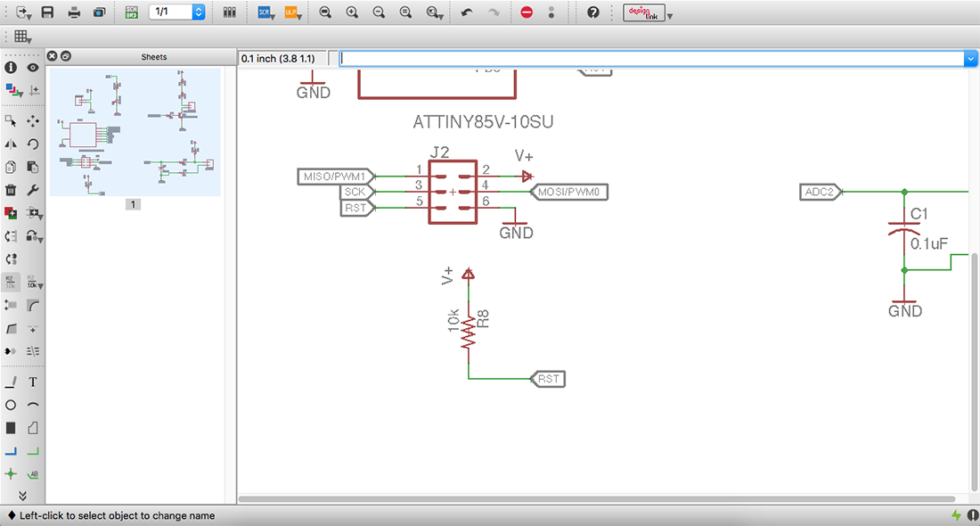Select the Mark origin tool
Viewport: 980px width, 526px height.
[x=34, y=91]
